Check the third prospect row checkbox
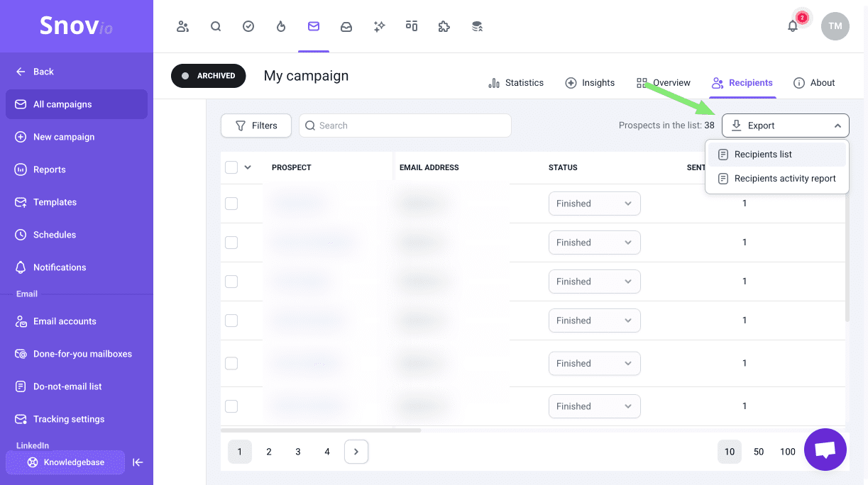This screenshot has height=485, width=868. [231, 281]
